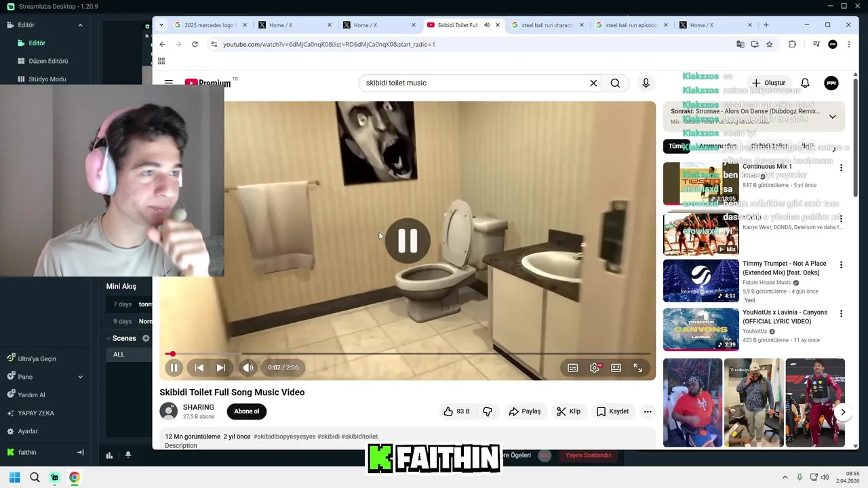
Task: Bookmark this page with star icon
Action: pyautogui.click(x=770, y=44)
